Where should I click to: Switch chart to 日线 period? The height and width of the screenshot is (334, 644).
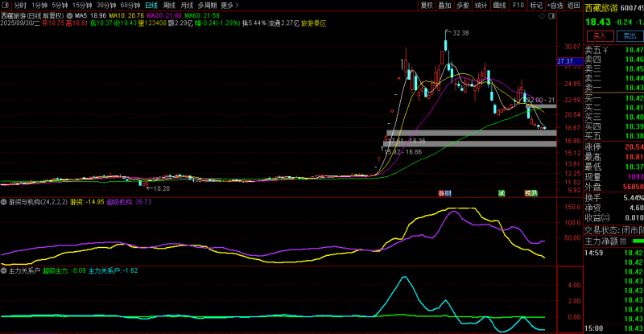[151, 5]
